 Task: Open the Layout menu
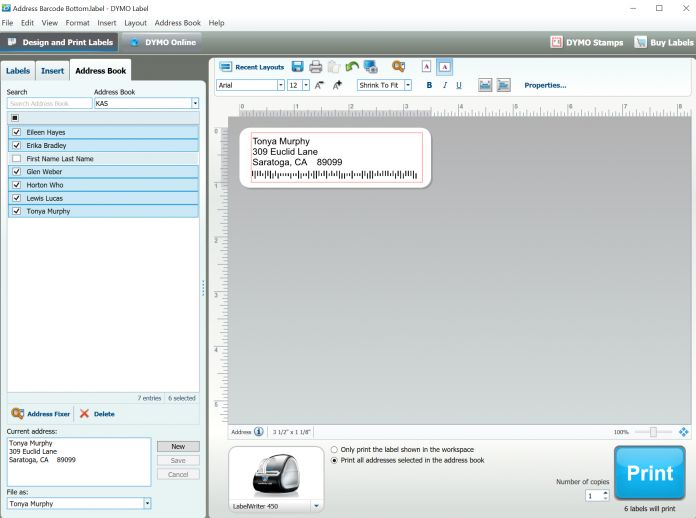135,22
